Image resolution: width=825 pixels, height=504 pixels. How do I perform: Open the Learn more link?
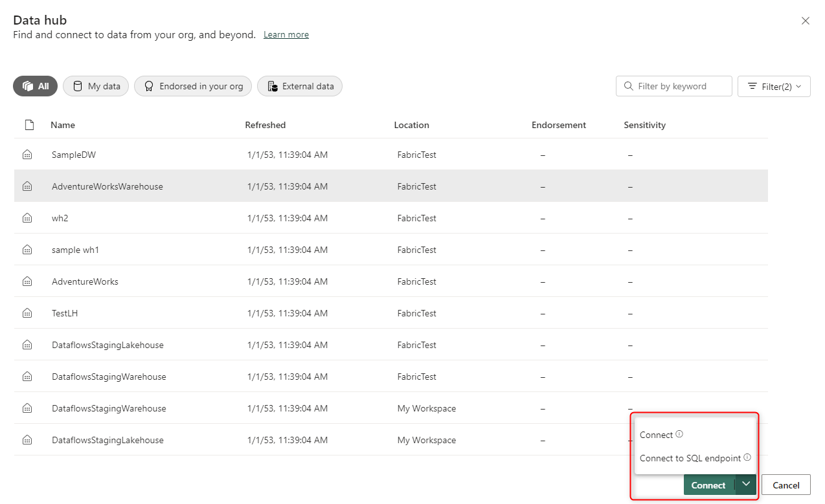pos(286,35)
